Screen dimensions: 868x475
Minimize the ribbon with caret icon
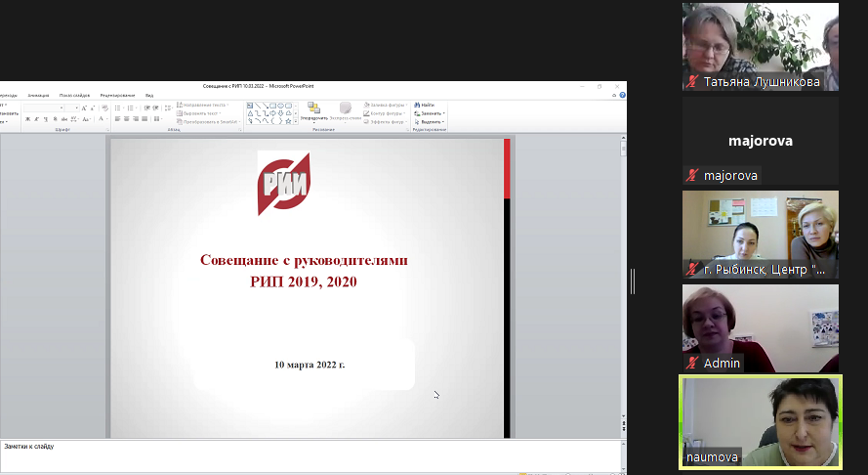point(614,96)
